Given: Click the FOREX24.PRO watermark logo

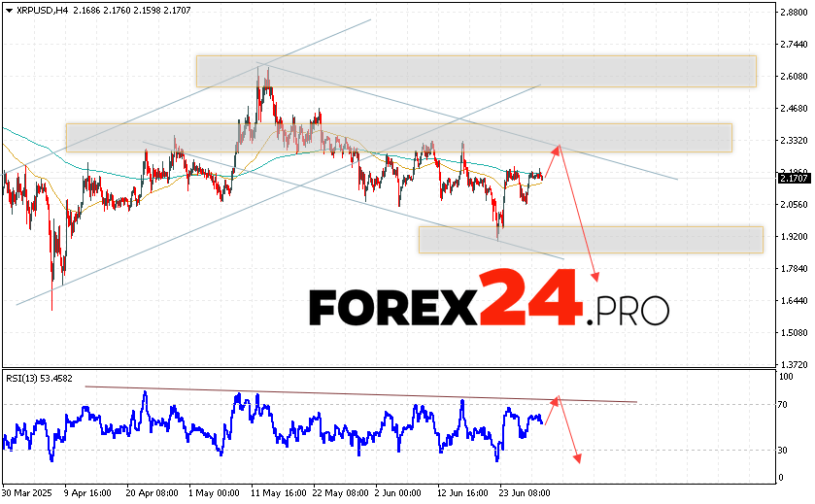Looking at the screenshot, I should click(489, 308).
